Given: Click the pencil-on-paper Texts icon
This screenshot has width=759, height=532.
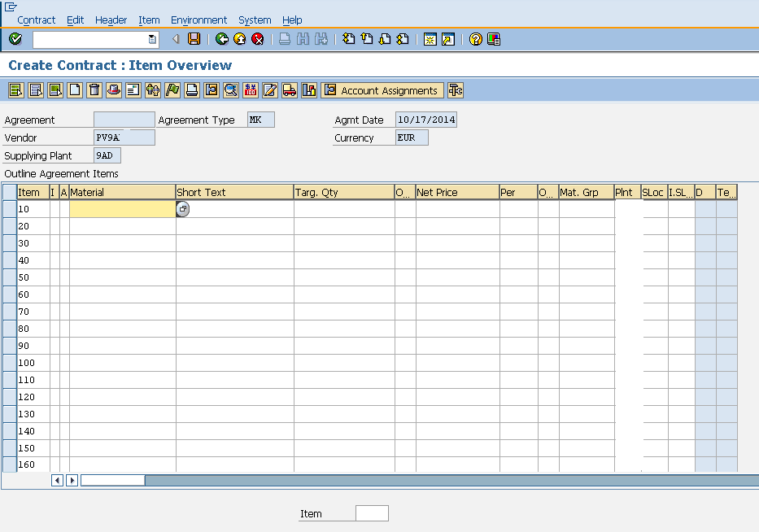Looking at the screenshot, I should click(270, 90).
